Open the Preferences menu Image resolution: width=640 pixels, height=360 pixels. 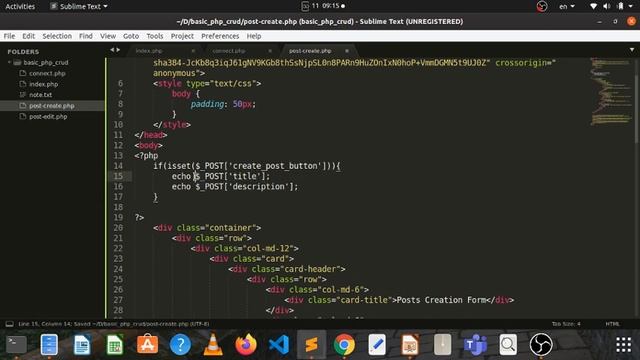click(x=220, y=36)
